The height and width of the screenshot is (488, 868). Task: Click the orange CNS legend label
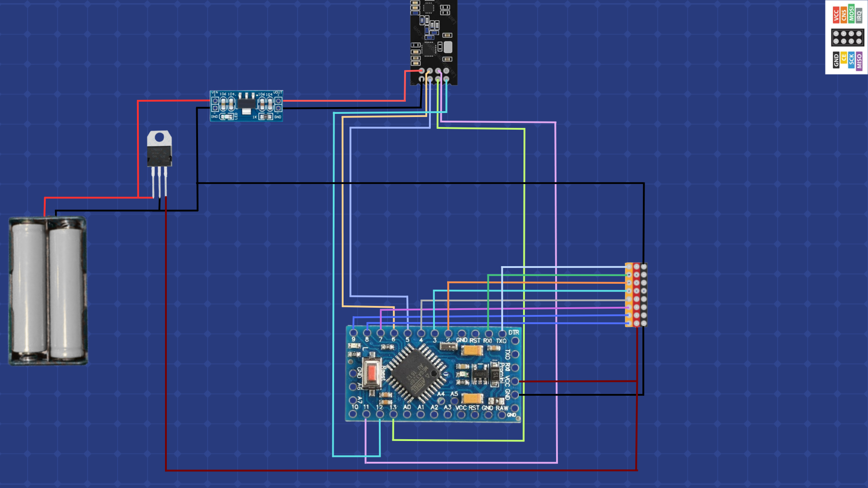click(x=844, y=16)
